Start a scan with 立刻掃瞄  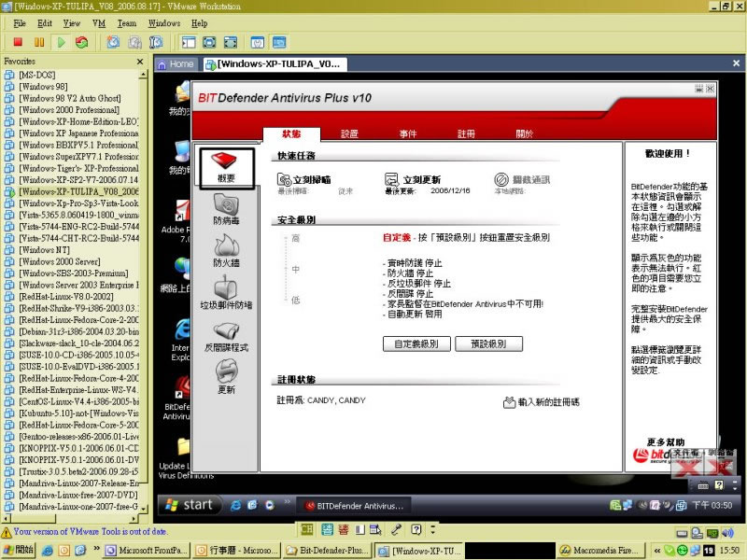click(x=304, y=179)
